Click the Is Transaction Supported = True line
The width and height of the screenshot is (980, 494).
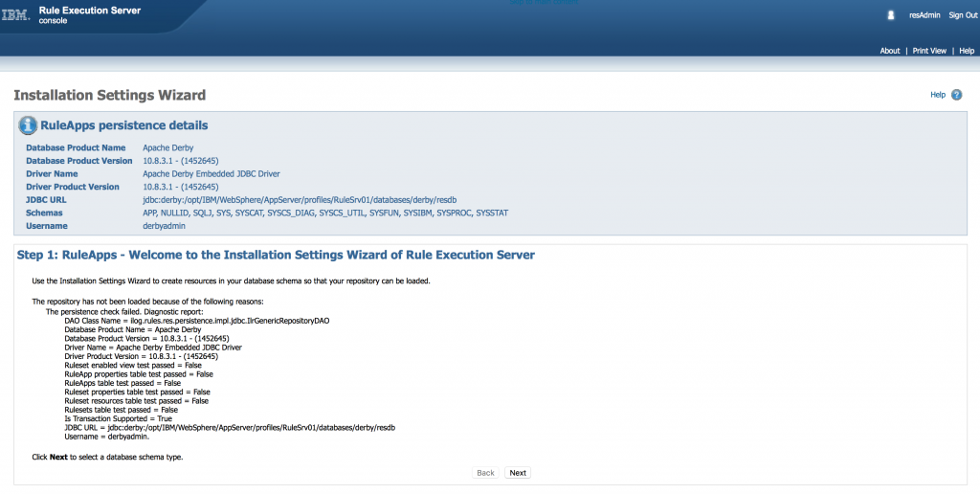pos(118,418)
